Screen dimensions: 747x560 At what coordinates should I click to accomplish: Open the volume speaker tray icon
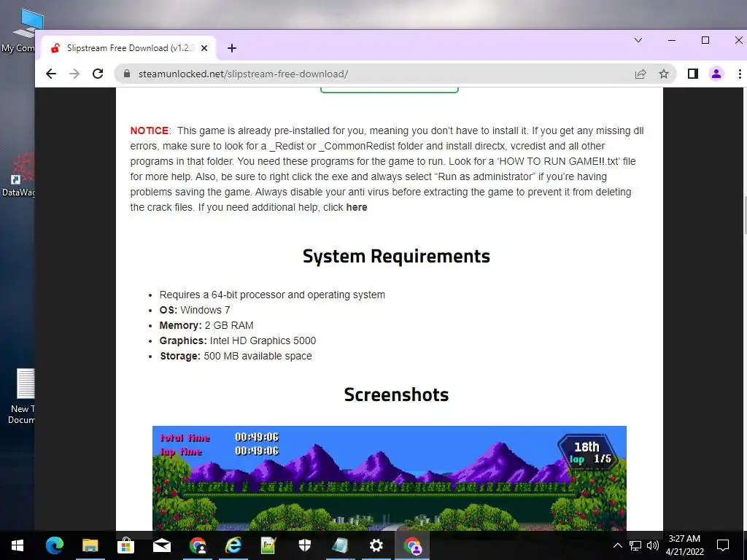click(x=653, y=545)
